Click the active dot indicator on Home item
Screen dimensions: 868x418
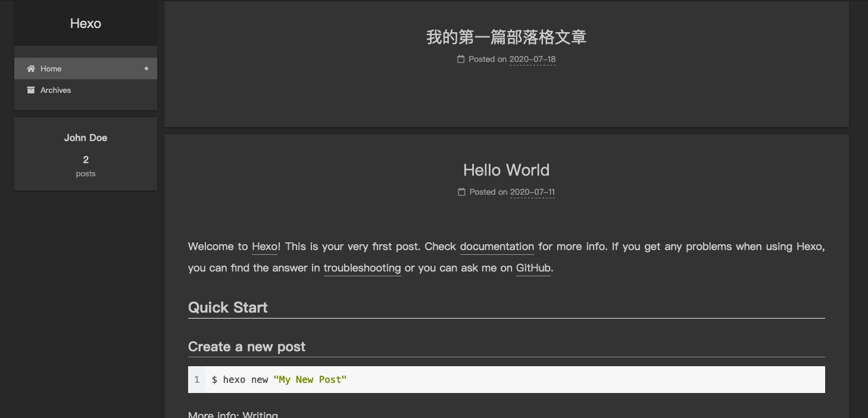[x=146, y=68]
